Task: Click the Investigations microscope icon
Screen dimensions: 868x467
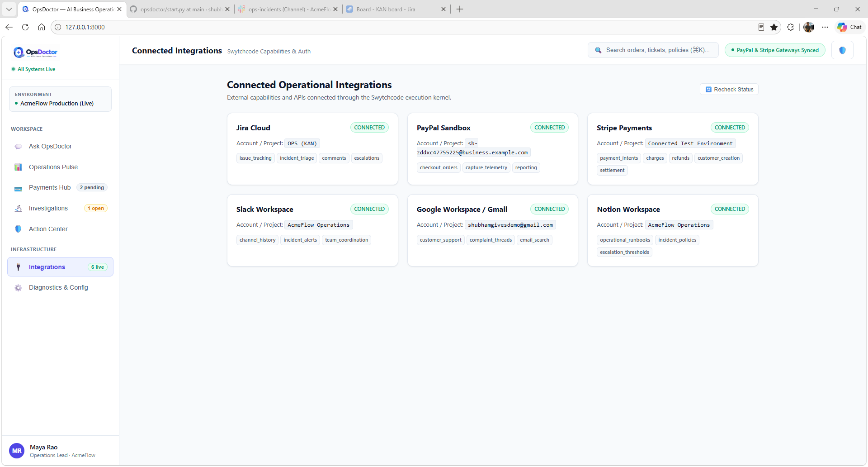Action: point(18,209)
